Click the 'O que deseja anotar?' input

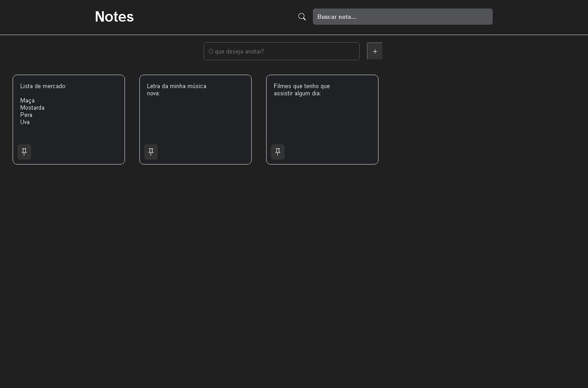(281, 51)
